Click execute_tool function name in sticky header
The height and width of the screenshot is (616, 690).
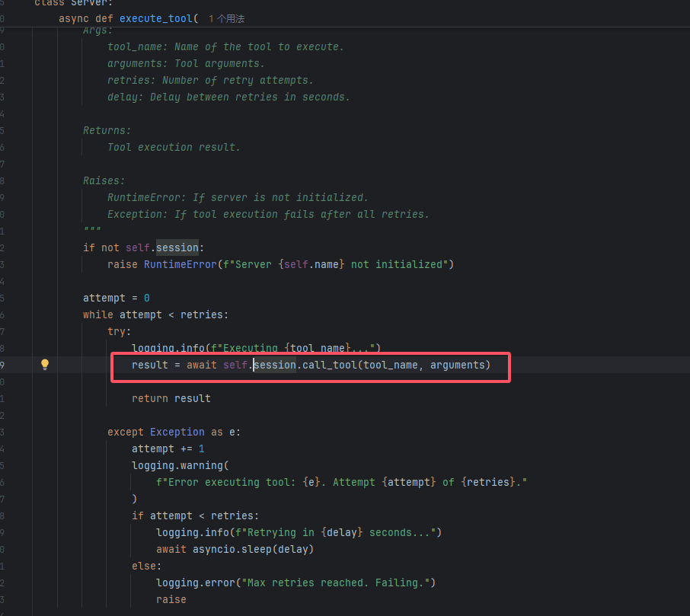tap(156, 18)
